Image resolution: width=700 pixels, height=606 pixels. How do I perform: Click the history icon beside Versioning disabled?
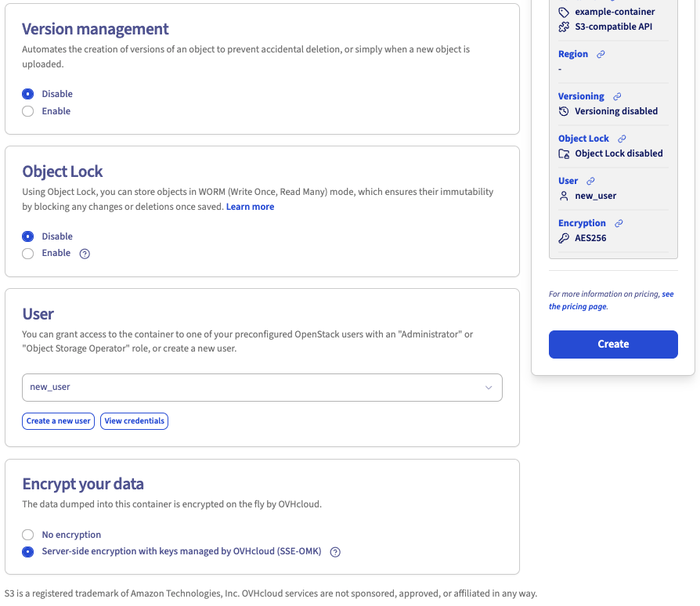point(564,111)
